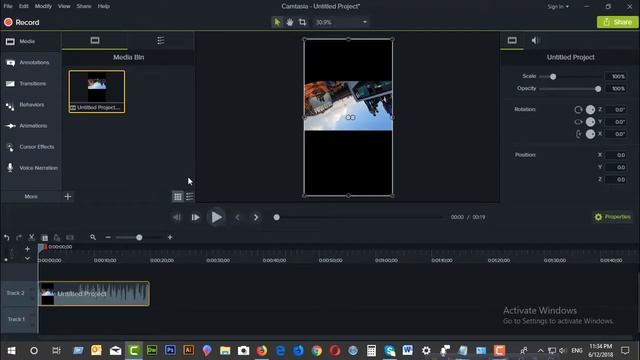The width and height of the screenshot is (640, 360).
Task: Click the X rotation dial
Action: [590, 134]
